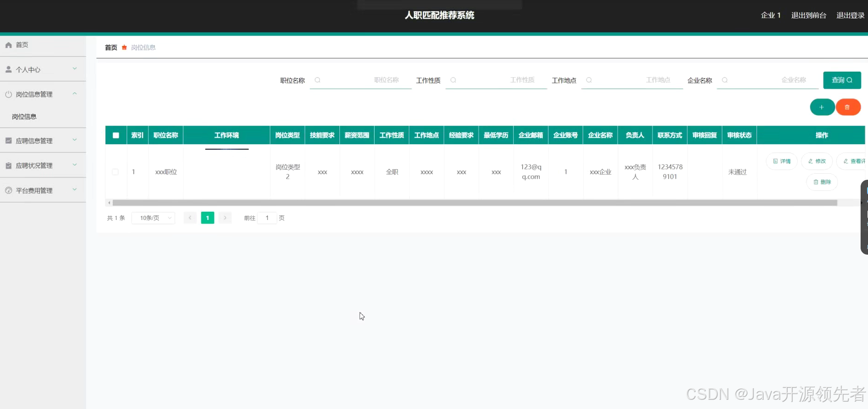Viewport: 868px width, 409px height.
Task: Open the 平台费用管理 sidebar menu
Action: tap(43, 190)
